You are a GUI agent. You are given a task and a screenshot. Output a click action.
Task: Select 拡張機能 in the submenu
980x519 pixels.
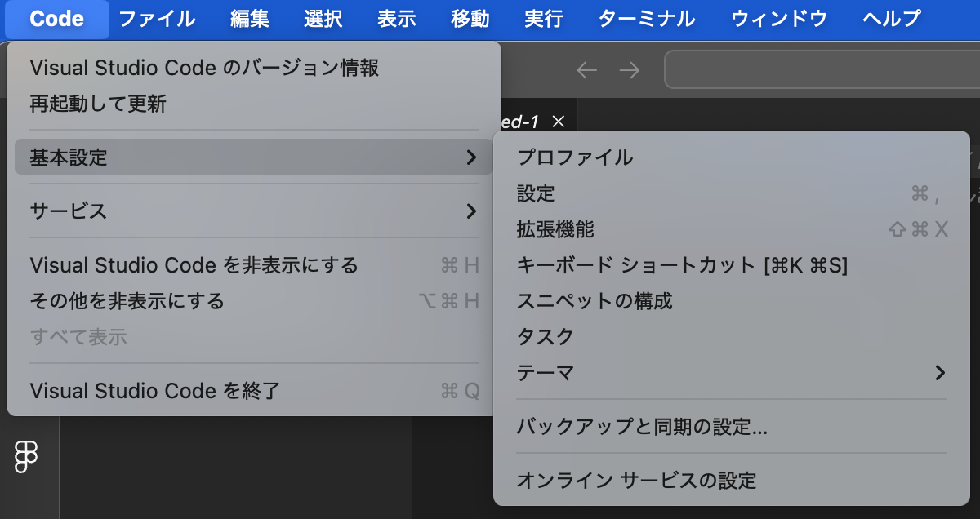tap(555, 229)
